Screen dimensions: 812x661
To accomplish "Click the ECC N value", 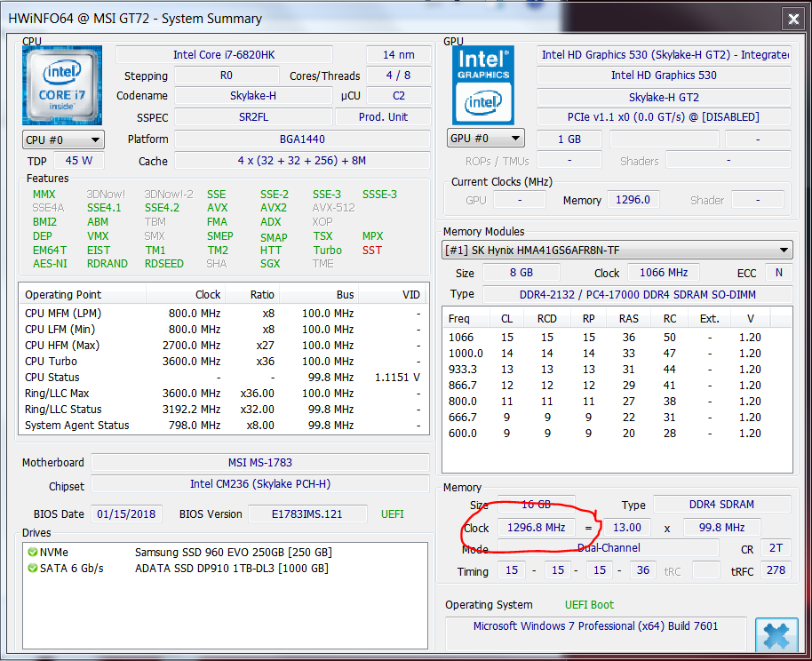I will click(x=779, y=273).
